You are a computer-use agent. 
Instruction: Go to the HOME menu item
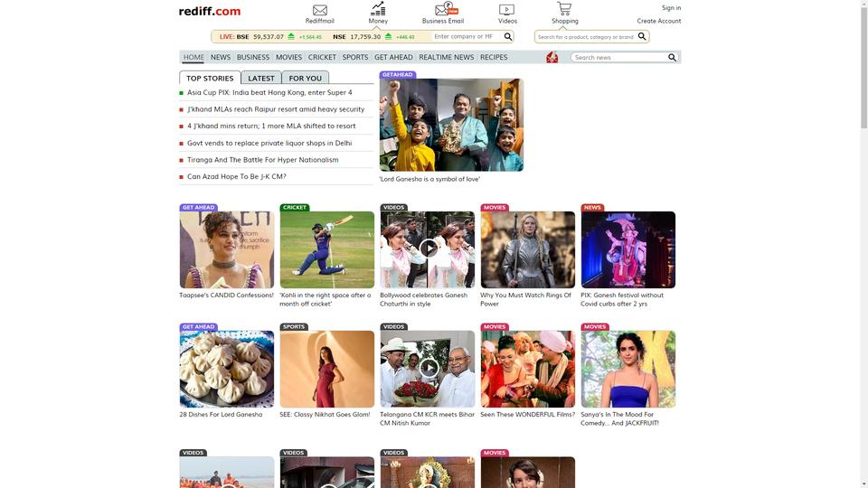[x=193, y=57]
